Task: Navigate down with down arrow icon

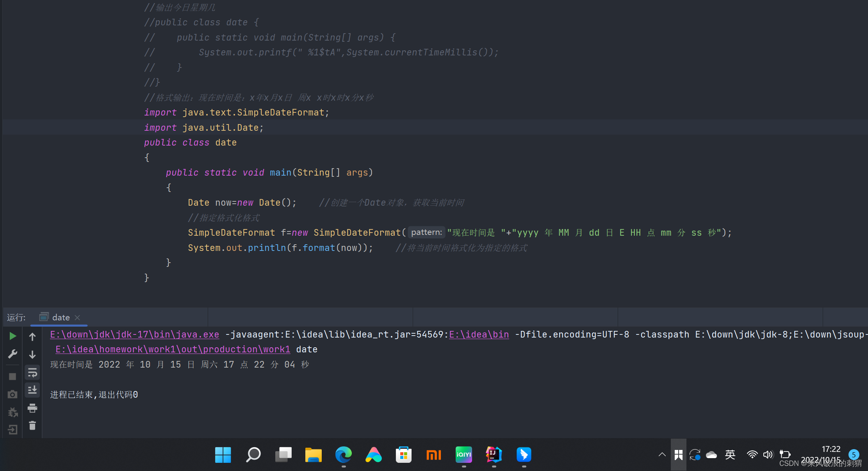Action: coord(32,354)
